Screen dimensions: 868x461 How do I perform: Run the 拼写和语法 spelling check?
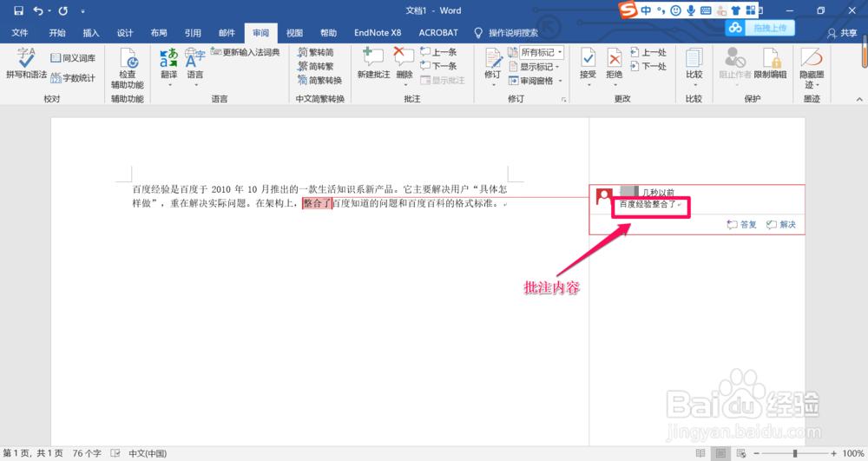tap(26, 63)
